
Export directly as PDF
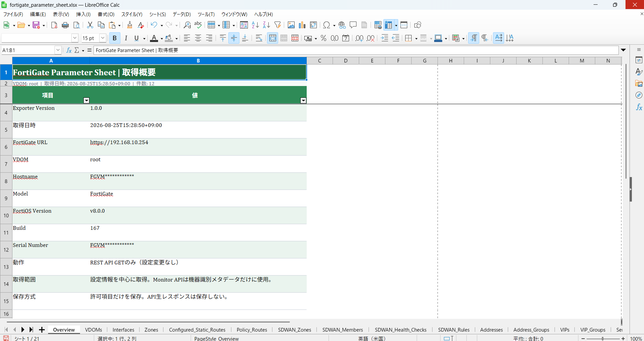point(54,25)
